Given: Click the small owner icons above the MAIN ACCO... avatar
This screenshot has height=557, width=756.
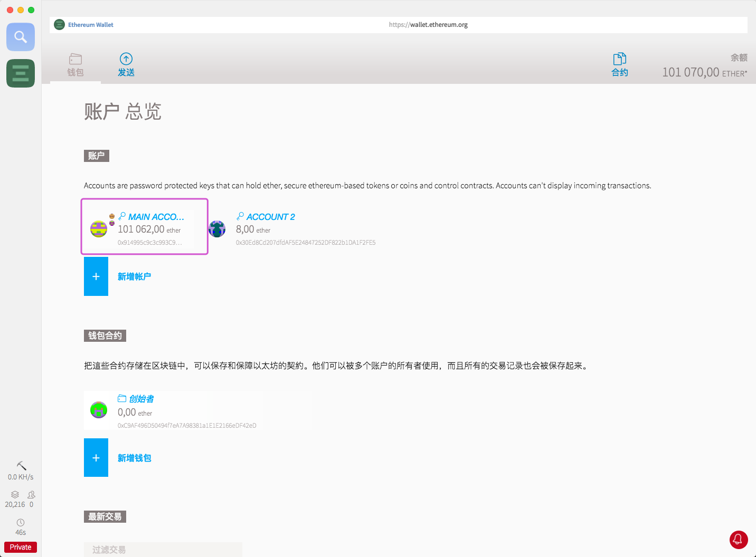Looking at the screenshot, I should 112,219.
